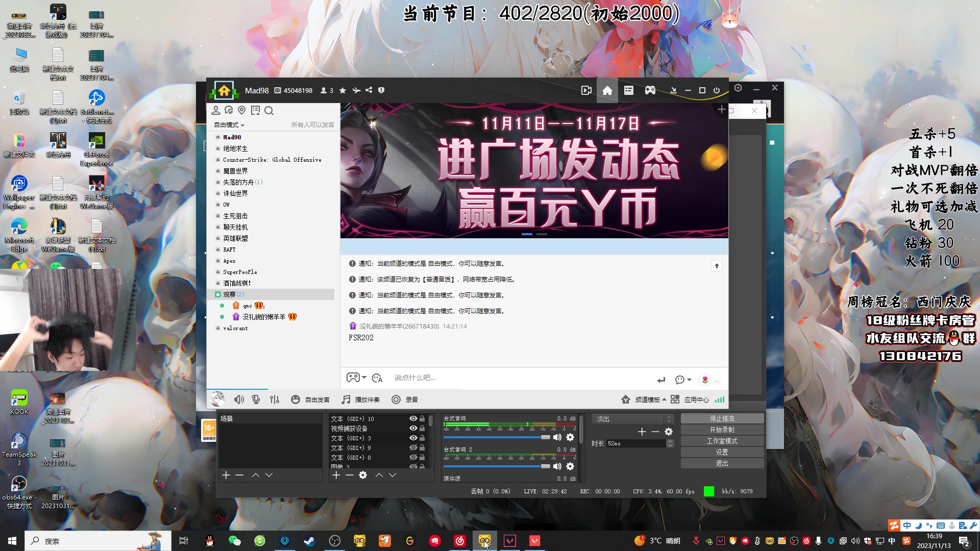Viewport: 980px width, 551px height.
Task: Click the airplane invite icon in title bar
Action: (356, 90)
